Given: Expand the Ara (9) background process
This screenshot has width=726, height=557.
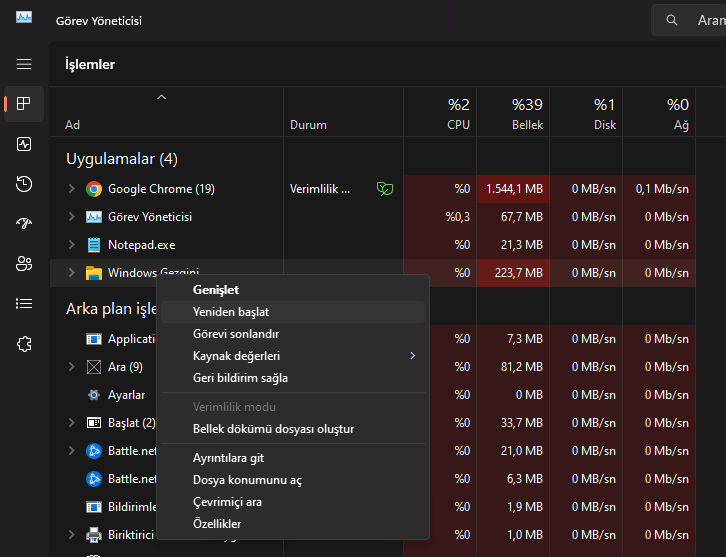Looking at the screenshot, I should click(71, 367).
